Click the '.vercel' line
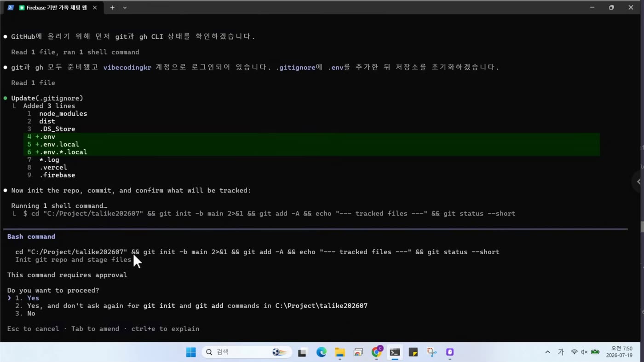Image resolution: width=644 pixels, height=362 pixels. point(53,167)
